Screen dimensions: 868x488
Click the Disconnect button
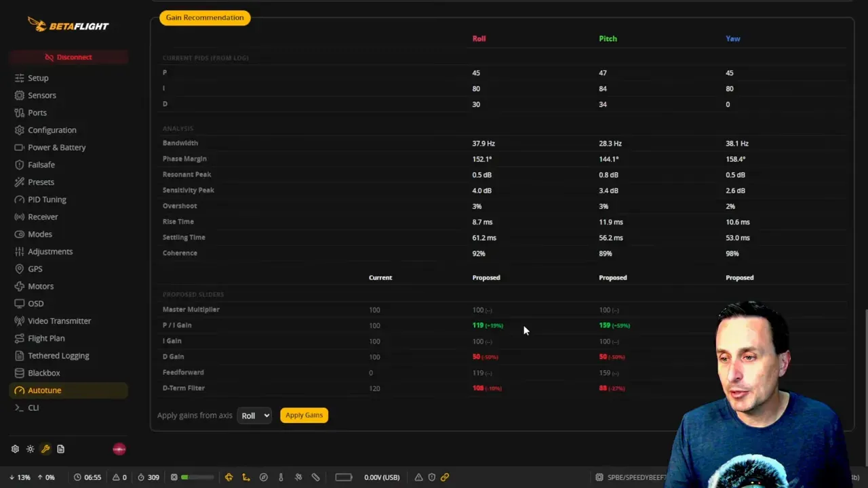pos(68,57)
